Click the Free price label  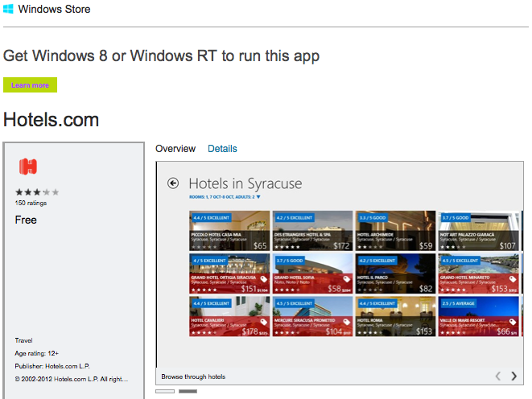(x=26, y=220)
